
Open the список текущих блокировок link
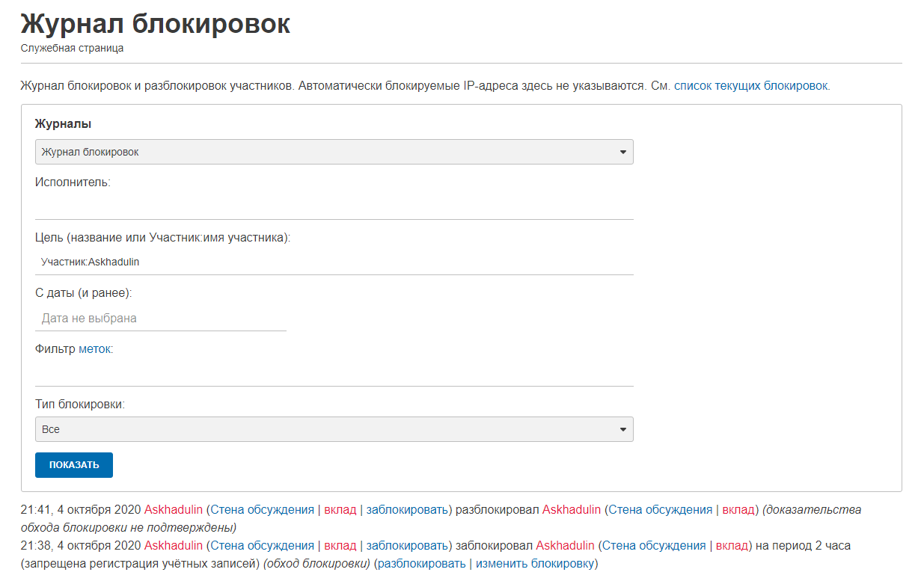(x=750, y=86)
